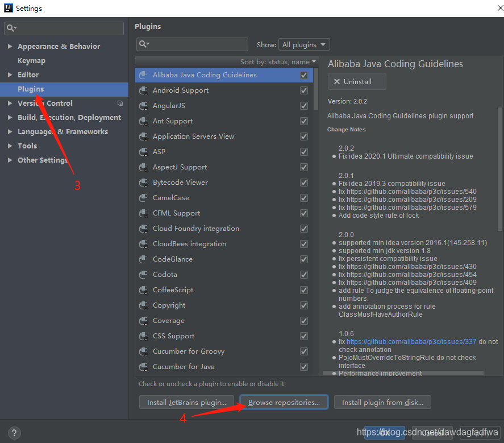This screenshot has width=504, height=443.
Task: Click Install plugin from disk button
Action: click(382, 403)
